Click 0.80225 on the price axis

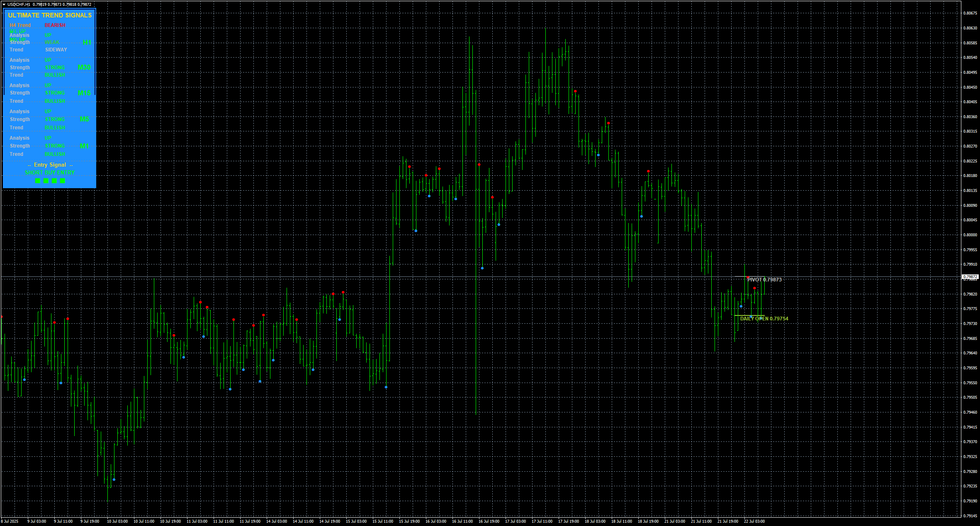click(x=970, y=161)
